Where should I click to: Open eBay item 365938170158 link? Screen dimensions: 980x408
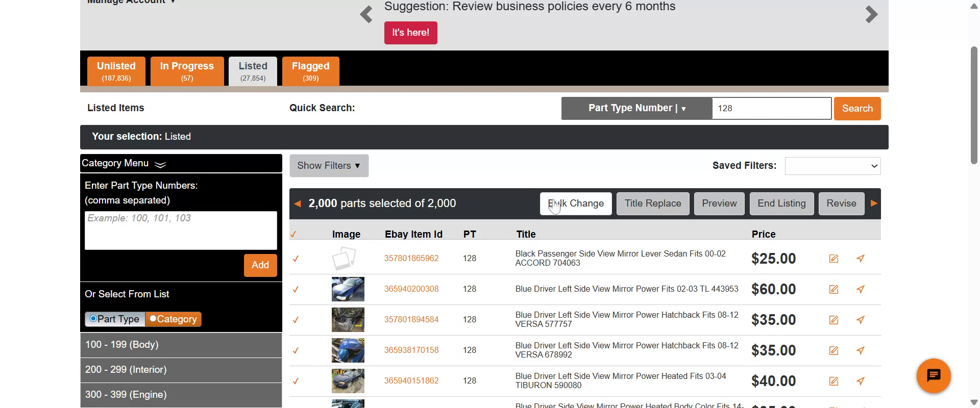point(411,350)
